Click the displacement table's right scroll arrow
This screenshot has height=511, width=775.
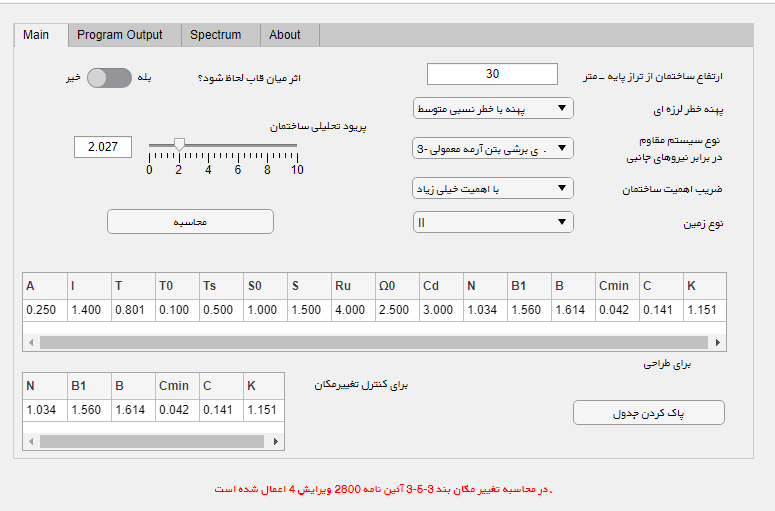(x=277, y=440)
